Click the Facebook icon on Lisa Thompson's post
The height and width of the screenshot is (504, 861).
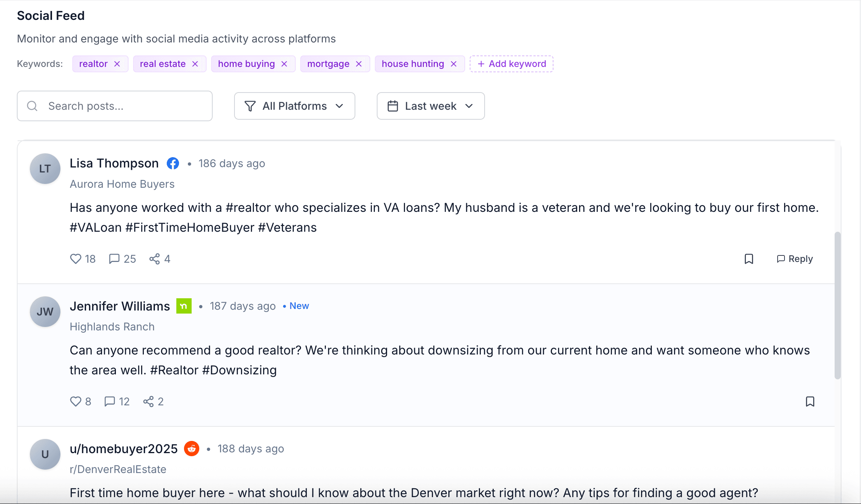(173, 163)
